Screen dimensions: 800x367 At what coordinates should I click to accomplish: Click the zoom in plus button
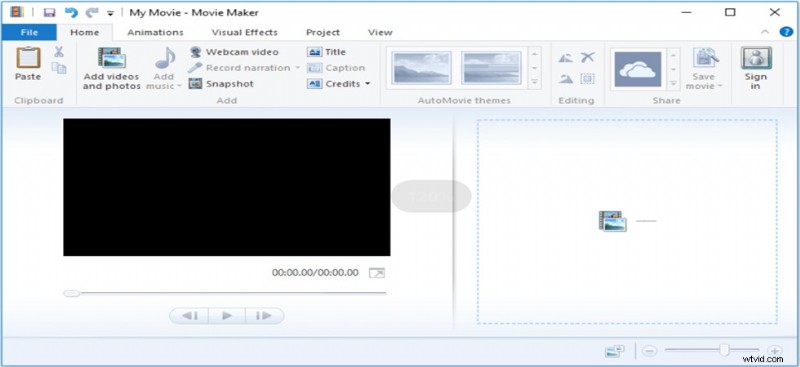(774, 351)
